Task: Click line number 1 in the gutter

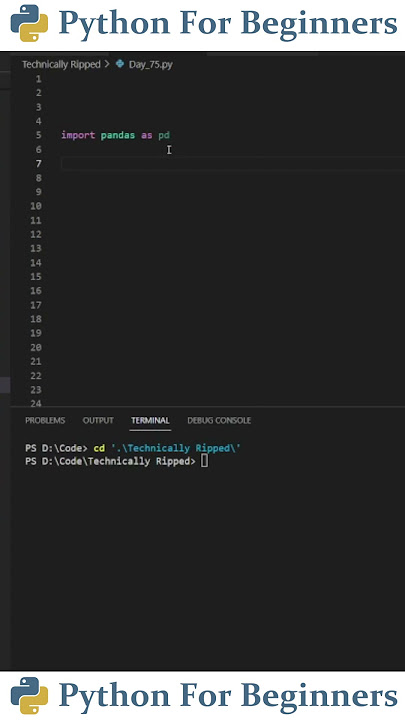Action: pyautogui.click(x=38, y=79)
